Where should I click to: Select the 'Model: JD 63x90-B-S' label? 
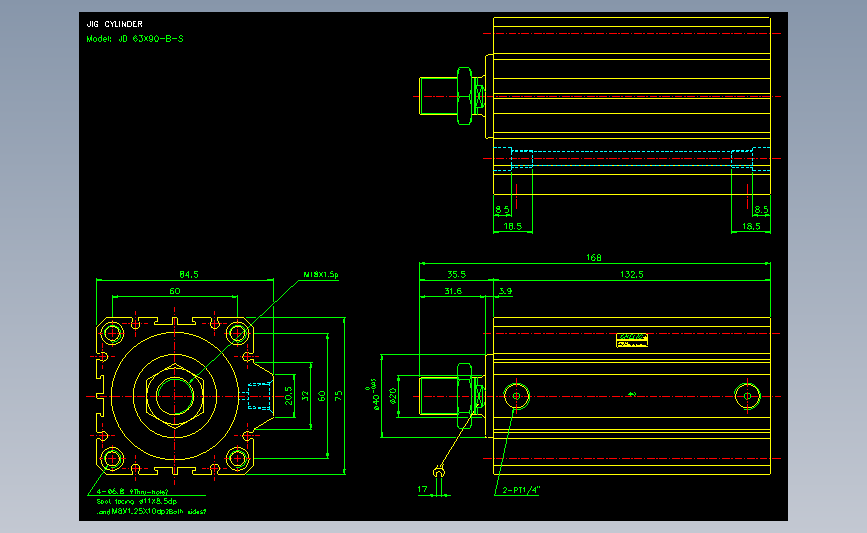[135, 39]
